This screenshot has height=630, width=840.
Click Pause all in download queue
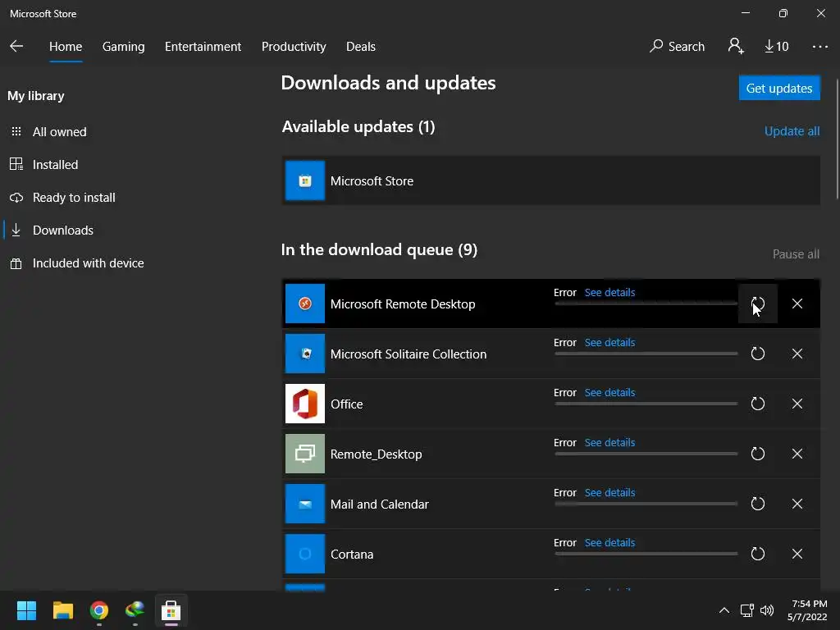(796, 254)
